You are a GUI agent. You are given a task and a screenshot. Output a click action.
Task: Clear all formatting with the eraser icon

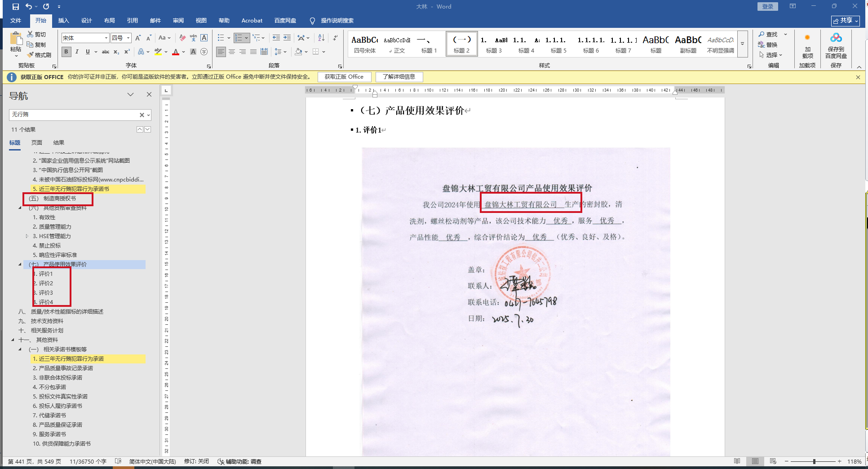point(182,38)
